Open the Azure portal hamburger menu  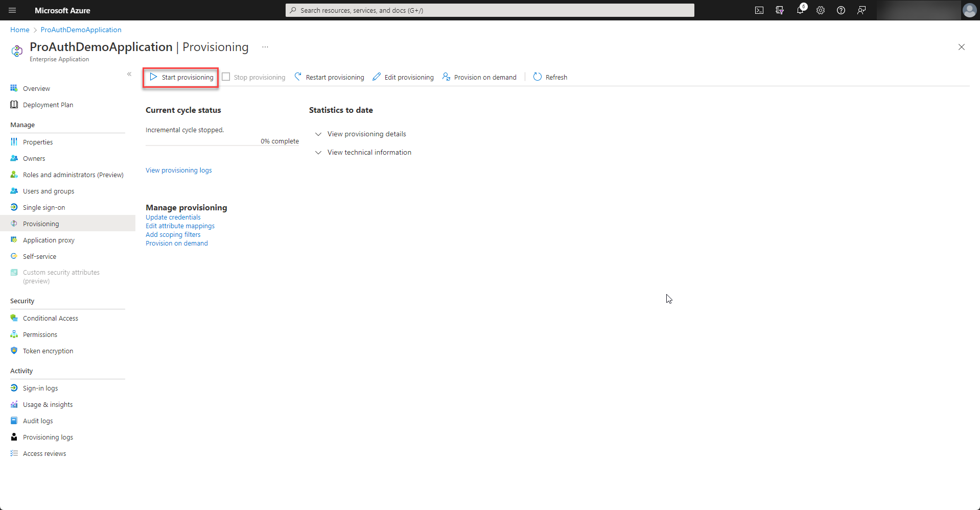tap(12, 10)
